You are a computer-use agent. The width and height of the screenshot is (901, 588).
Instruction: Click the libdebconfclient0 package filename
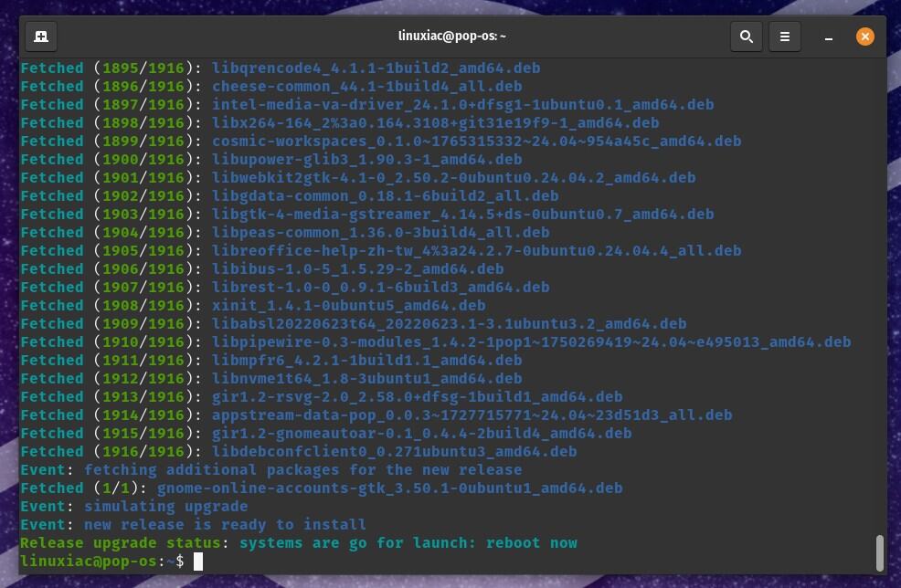click(x=394, y=452)
